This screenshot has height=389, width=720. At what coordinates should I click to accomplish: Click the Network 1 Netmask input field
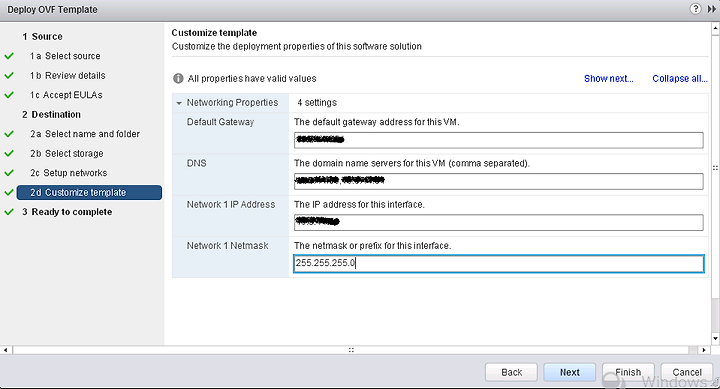498,263
